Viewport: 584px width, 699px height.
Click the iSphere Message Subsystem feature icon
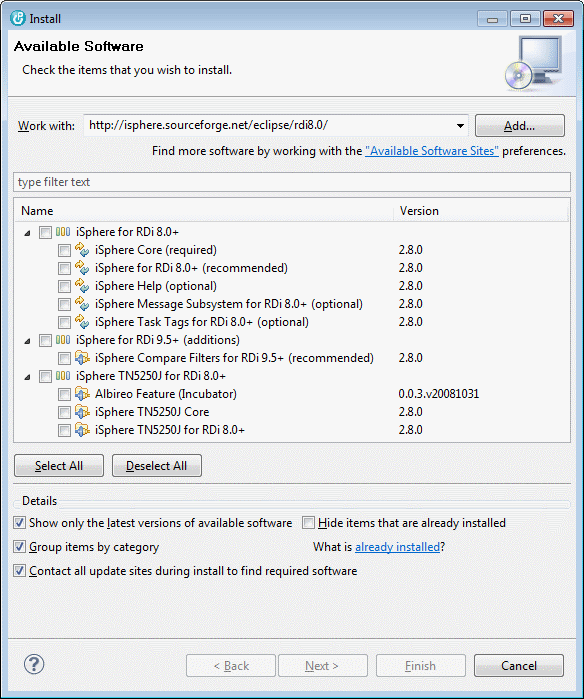pos(82,304)
